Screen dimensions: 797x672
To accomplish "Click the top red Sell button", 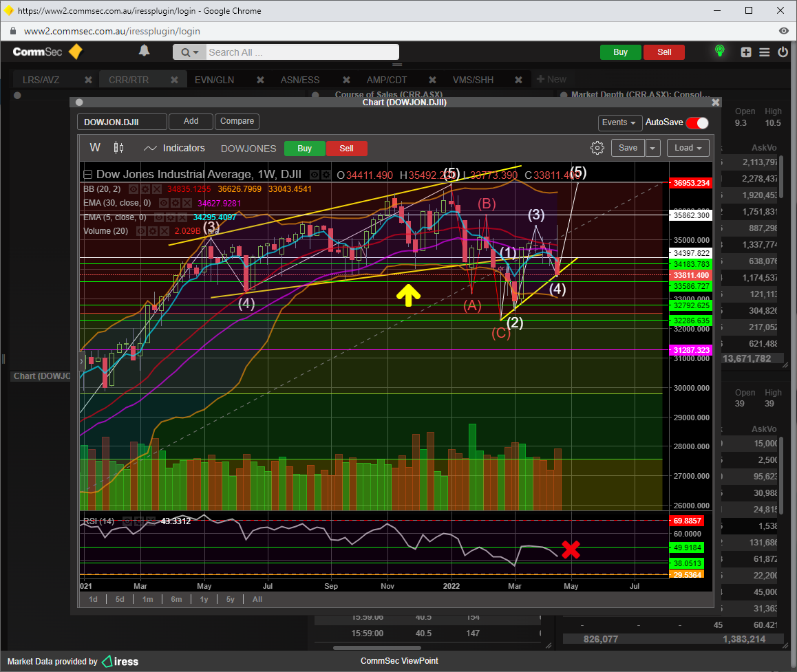I will (x=664, y=52).
